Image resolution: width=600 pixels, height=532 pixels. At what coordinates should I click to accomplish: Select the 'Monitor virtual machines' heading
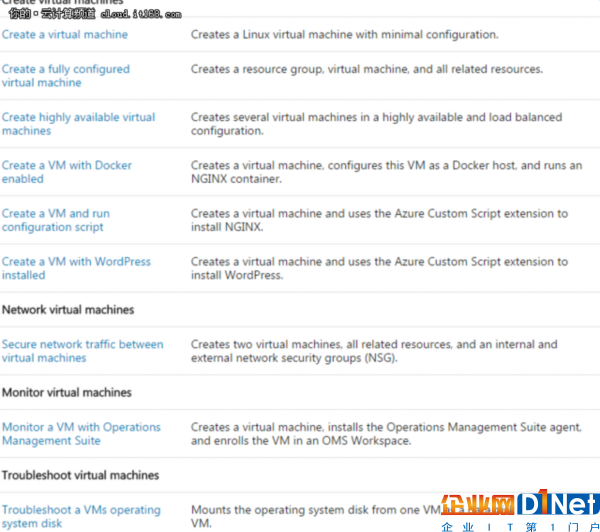tap(67, 392)
